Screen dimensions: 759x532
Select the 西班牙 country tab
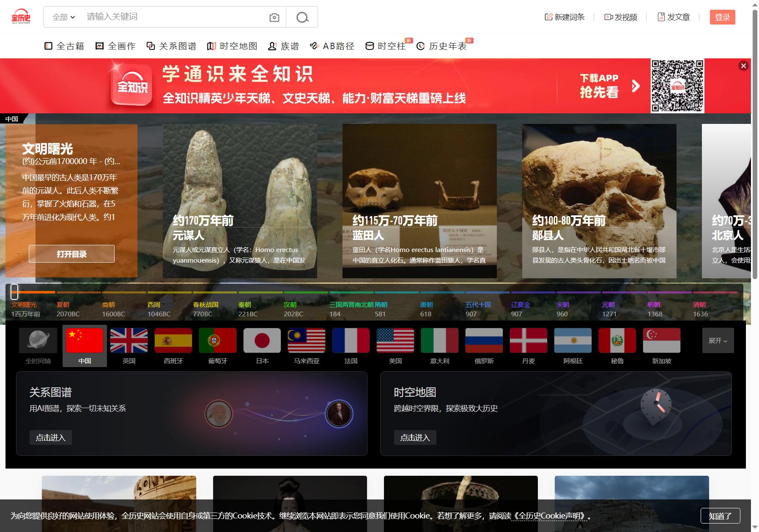click(173, 346)
